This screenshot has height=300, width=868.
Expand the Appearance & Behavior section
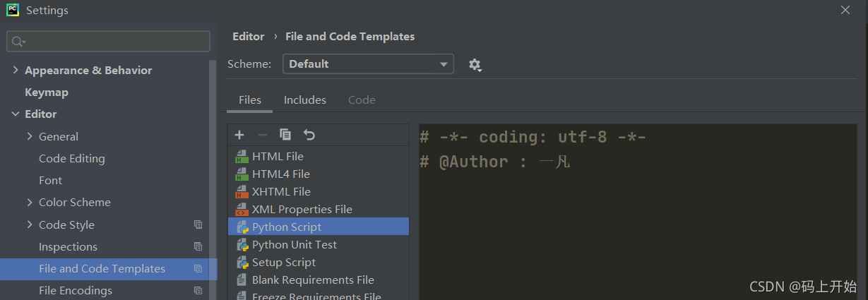click(16, 71)
